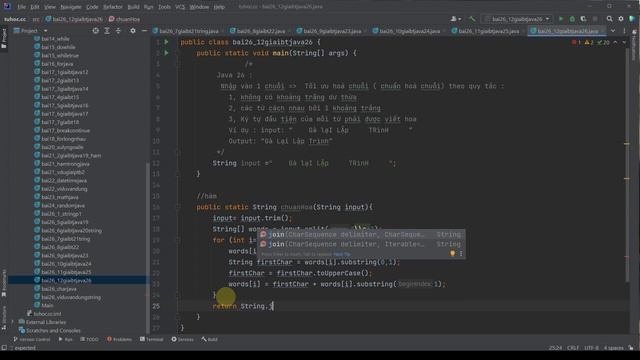Viewport: 640px width, 360px height.
Task: Select bai14_while in project tree
Action: click(55, 39)
